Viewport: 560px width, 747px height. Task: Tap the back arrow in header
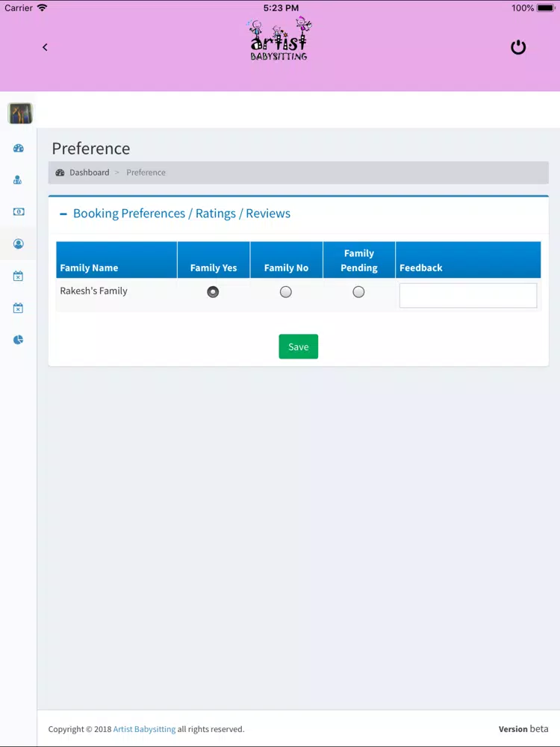point(45,47)
